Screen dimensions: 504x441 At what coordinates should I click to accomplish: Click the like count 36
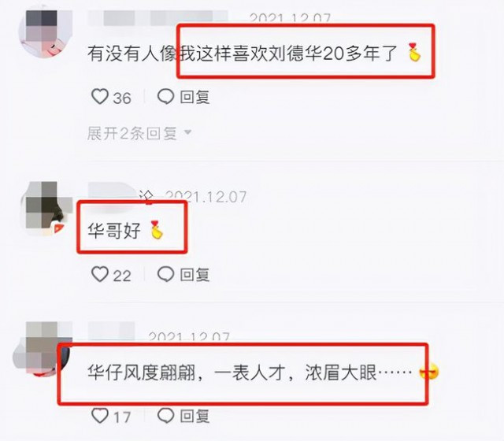123,98
